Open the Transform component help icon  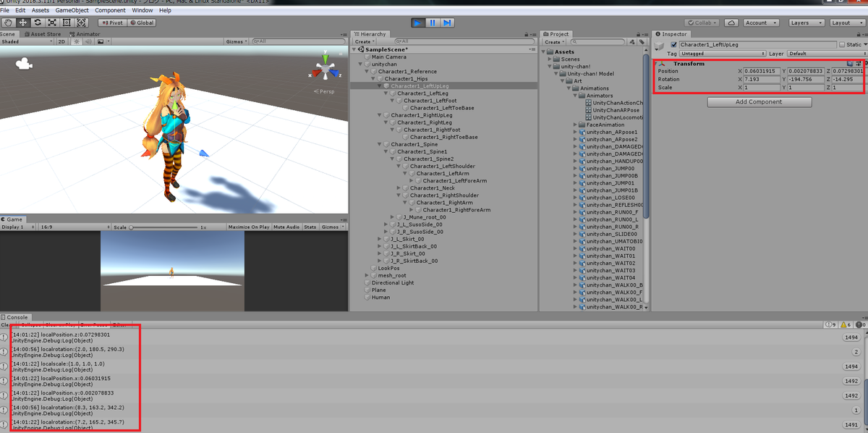(850, 64)
